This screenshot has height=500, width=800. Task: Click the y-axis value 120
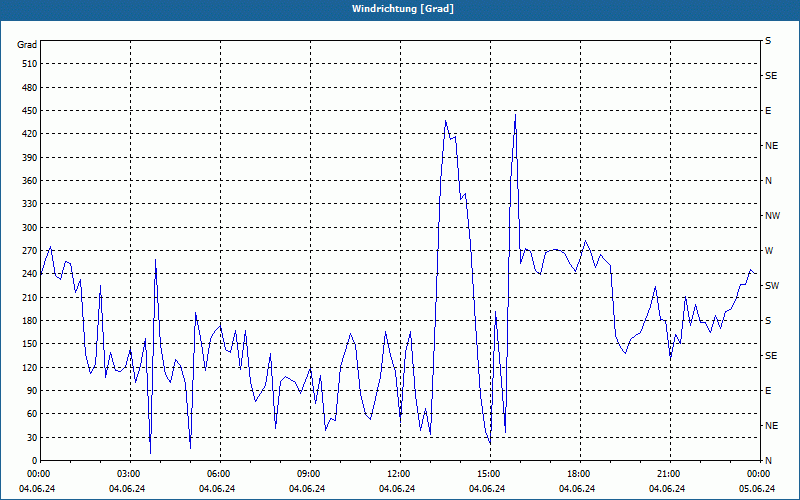30,367
